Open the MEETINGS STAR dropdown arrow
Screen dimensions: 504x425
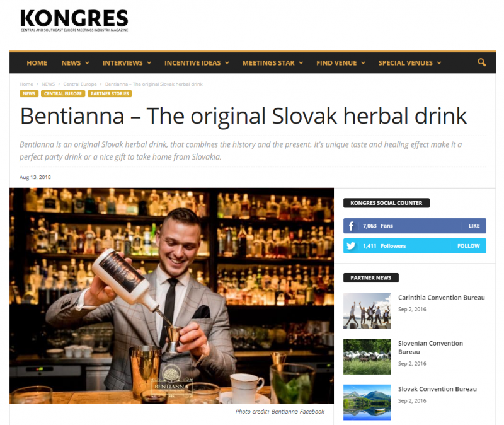coord(301,63)
